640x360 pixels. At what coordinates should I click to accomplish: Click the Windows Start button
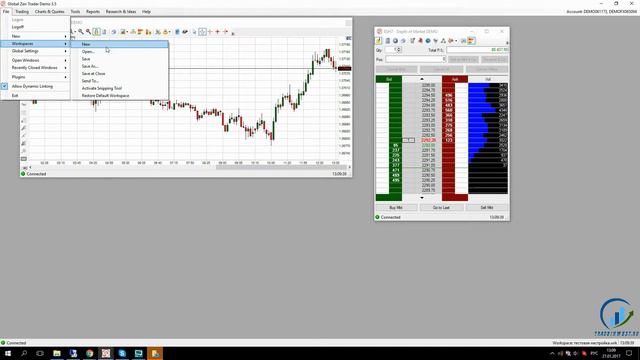point(8,353)
